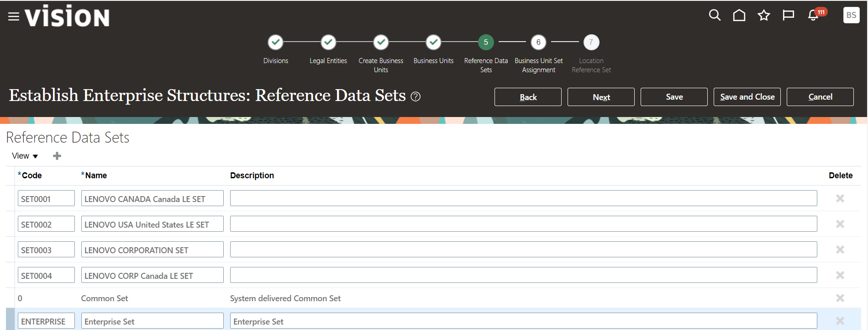Click the Cancel button
868x330 pixels.
pos(820,97)
